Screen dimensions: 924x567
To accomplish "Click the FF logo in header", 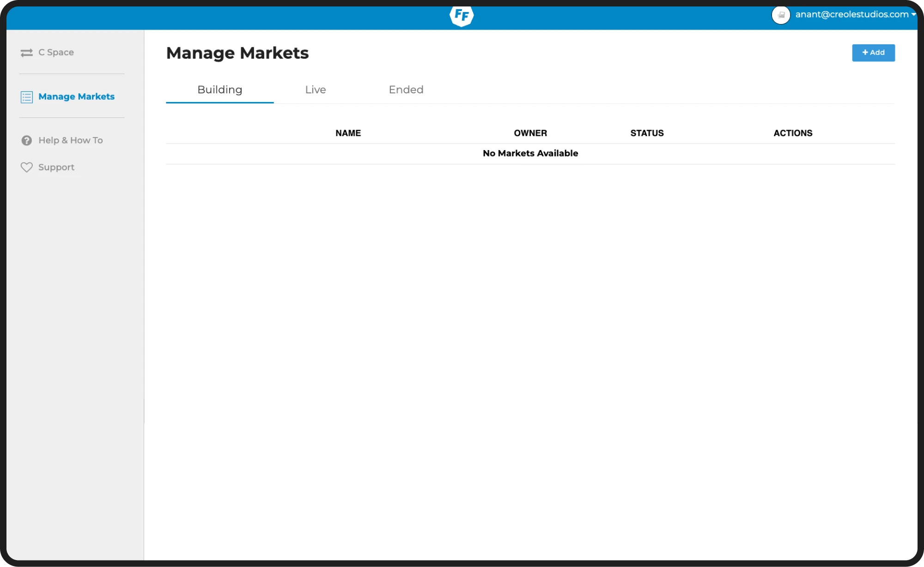I will [462, 16].
